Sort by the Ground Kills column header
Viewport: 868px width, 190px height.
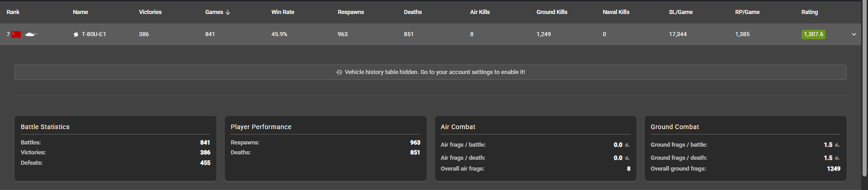552,12
